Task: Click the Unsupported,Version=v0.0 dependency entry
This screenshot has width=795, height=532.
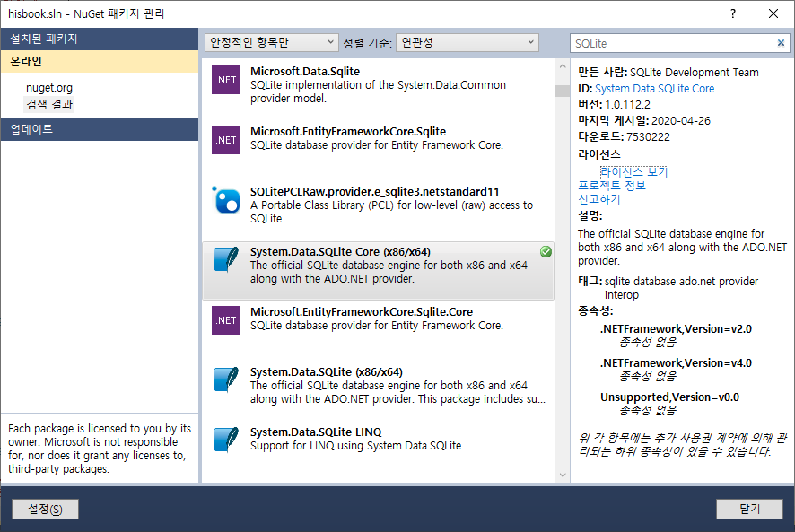Action: 669,397
